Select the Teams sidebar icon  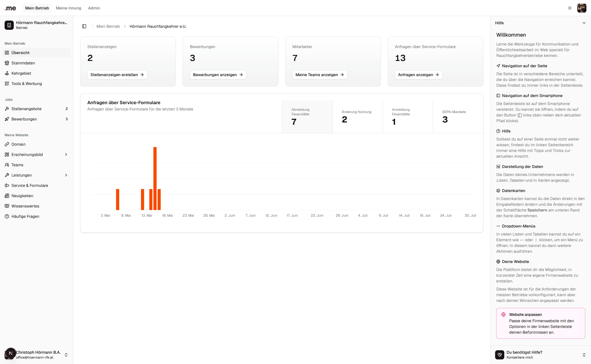coord(7,165)
